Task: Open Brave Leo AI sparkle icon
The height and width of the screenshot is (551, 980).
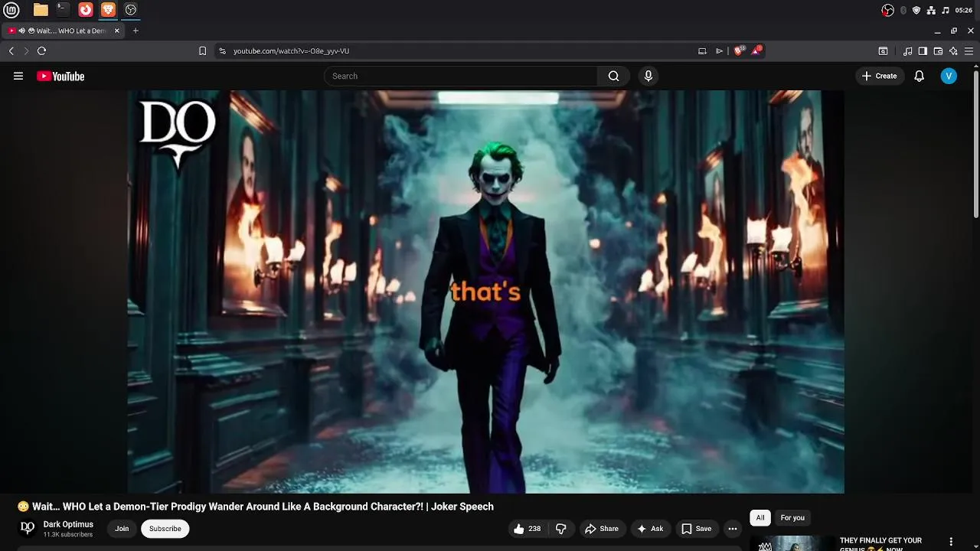Action: pos(953,51)
